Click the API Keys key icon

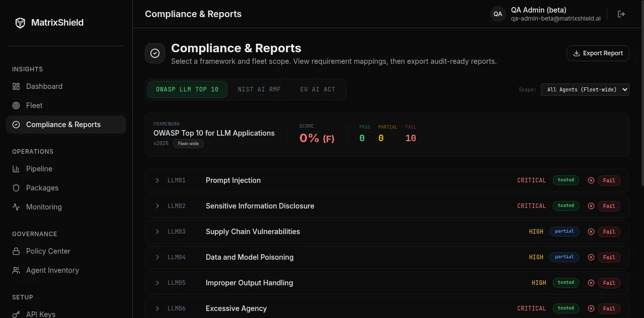point(16,314)
